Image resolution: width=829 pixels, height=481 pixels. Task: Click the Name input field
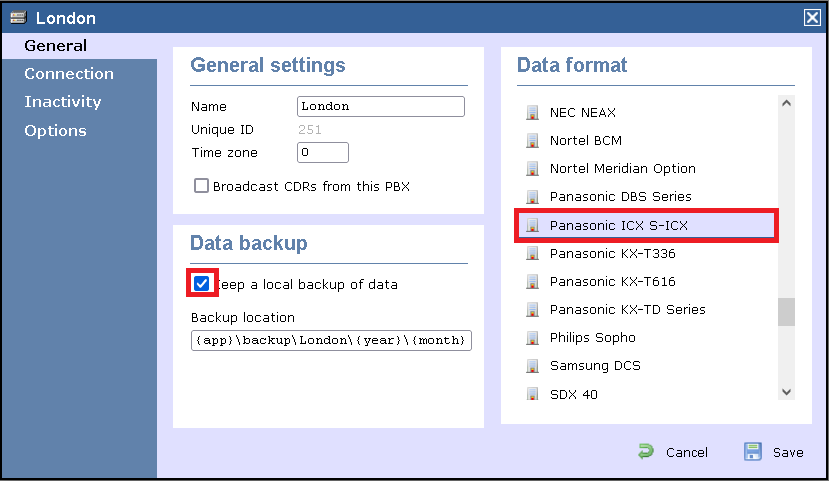[381, 107]
